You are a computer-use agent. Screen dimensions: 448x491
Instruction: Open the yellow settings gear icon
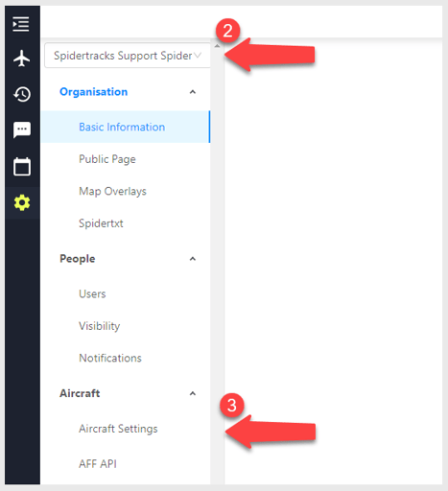click(22, 202)
